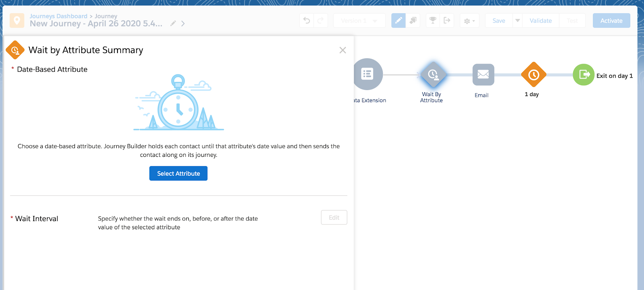Click the Redo arrow icon
This screenshot has width=644, height=290.
pyautogui.click(x=320, y=21)
